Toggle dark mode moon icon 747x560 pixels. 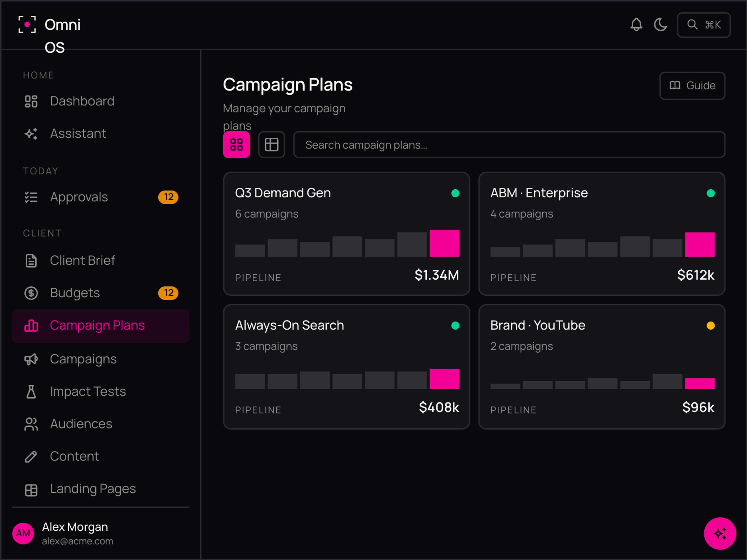[x=661, y=25]
